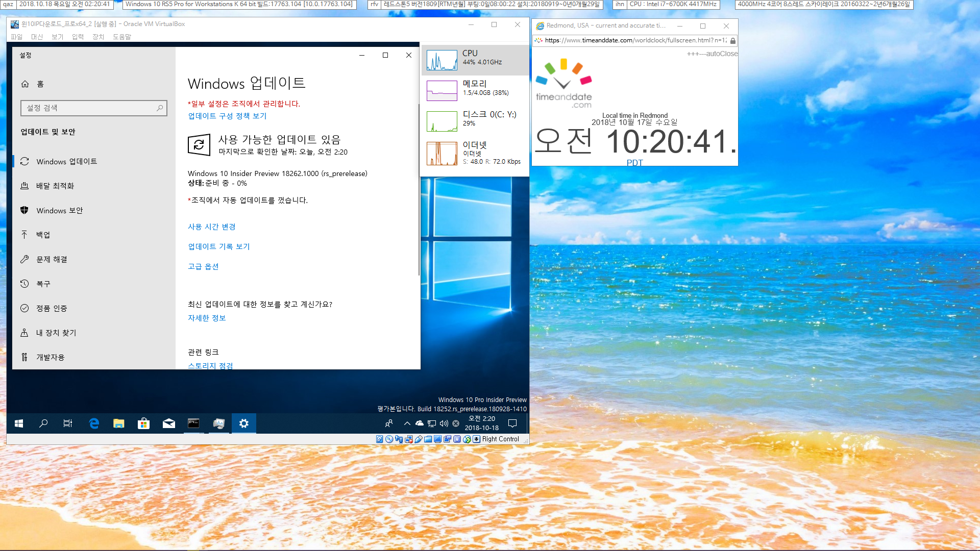
Task: Click the VirtualBox display status icon
Action: click(x=437, y=439)
